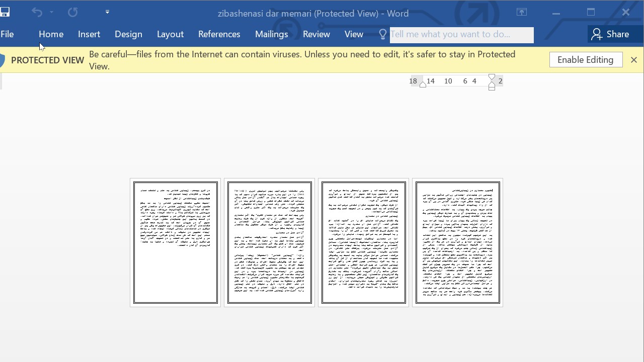Viewport: 644px width, 362px height.
Task: Click the document title in title bar
Action: [x=313, y=14]
